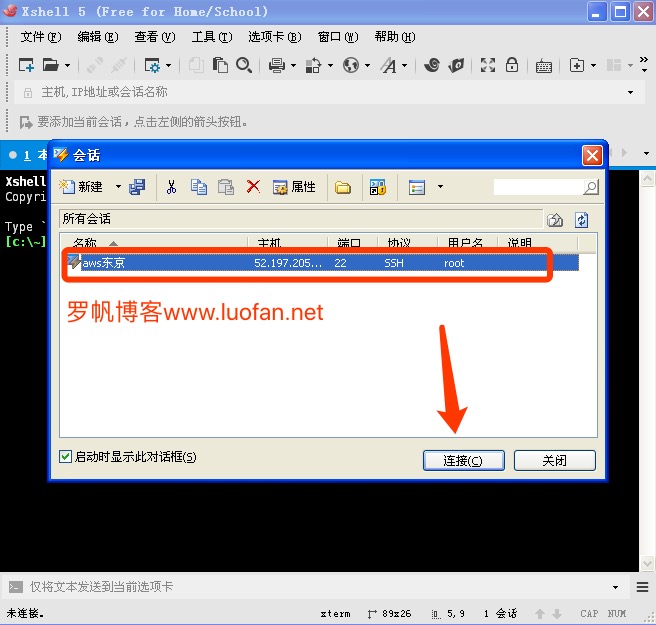Click the Xagent script icon in toolbar
Viewport: 656px width, 625px height.
pos(456,65)
